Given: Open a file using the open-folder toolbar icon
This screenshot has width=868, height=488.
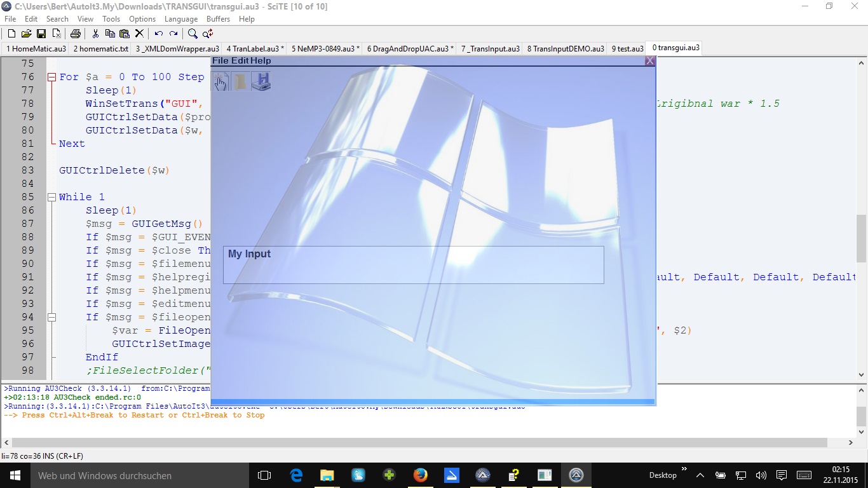Looking at the screenshot, I should pos(26,34).
